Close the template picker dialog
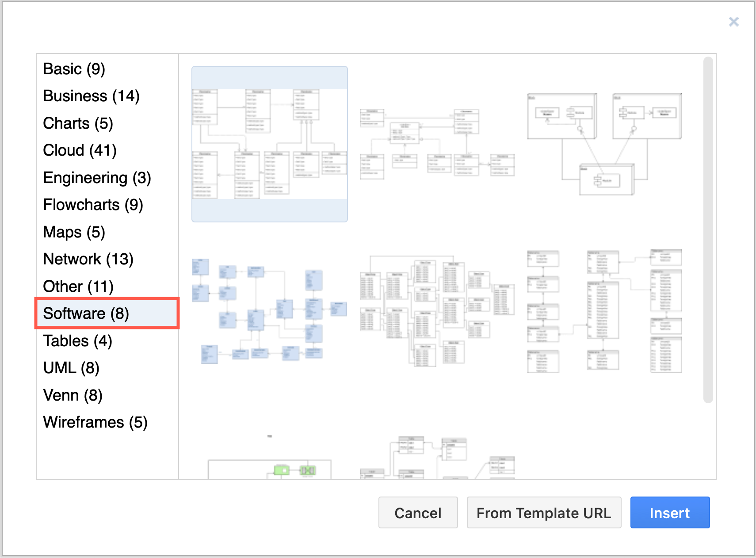 734,22
